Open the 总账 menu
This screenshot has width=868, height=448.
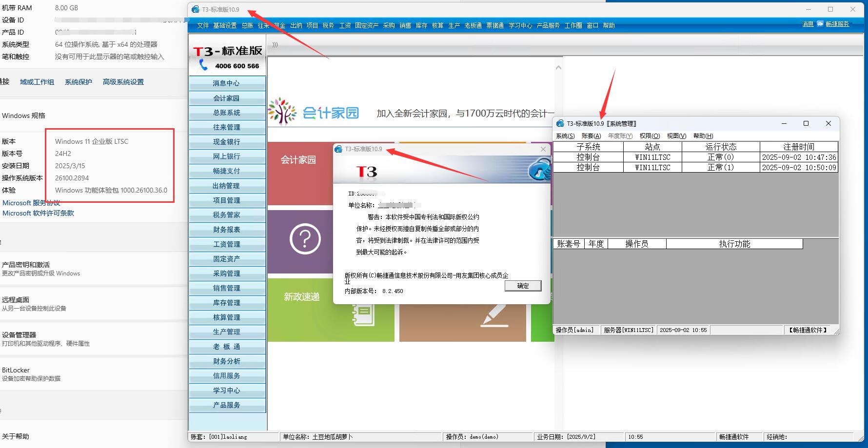pos(247,25)
